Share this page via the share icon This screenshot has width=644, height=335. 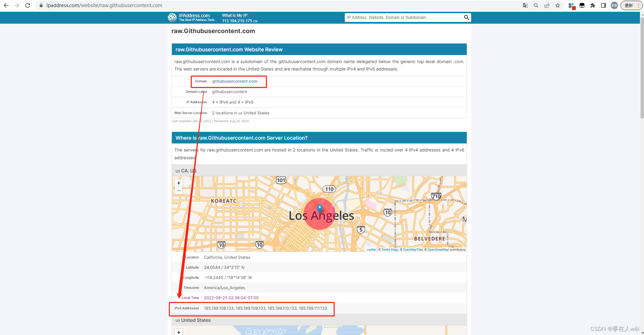tap(547, 5)
